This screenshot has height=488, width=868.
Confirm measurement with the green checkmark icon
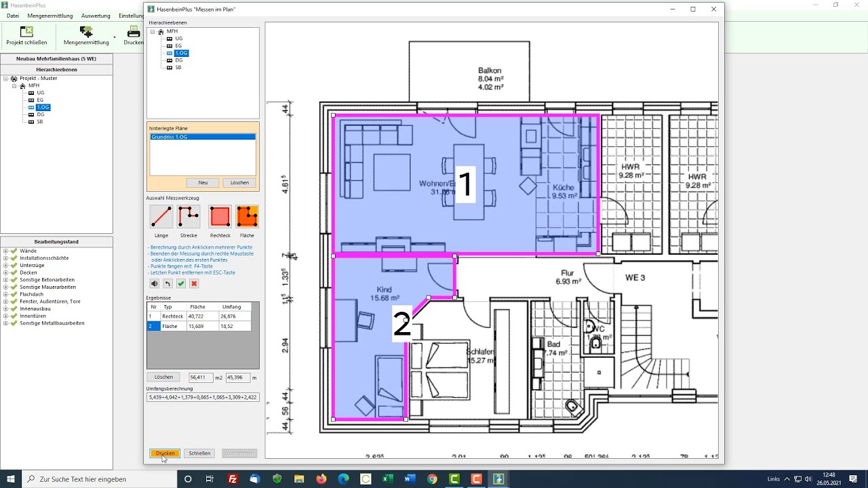pos(181,283)
